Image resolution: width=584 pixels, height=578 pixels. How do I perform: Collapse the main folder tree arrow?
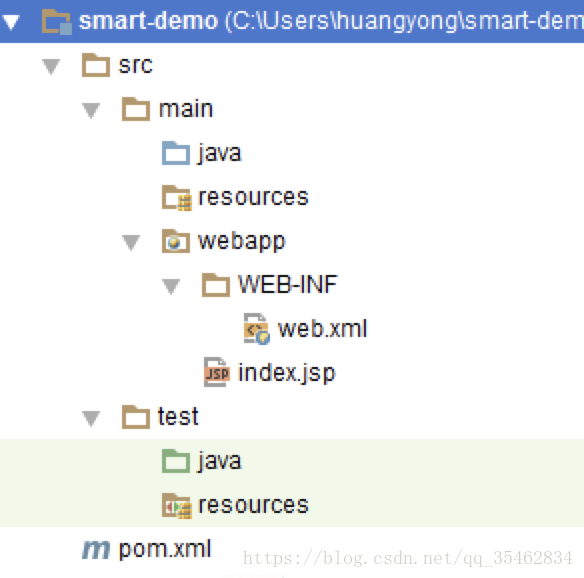pyautogui.click(x=91, y=111)
